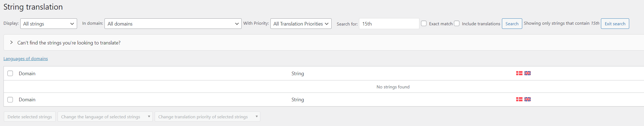Click the Danish flag in header row
This screenshot has width=644, height=126.
[519, 73]
